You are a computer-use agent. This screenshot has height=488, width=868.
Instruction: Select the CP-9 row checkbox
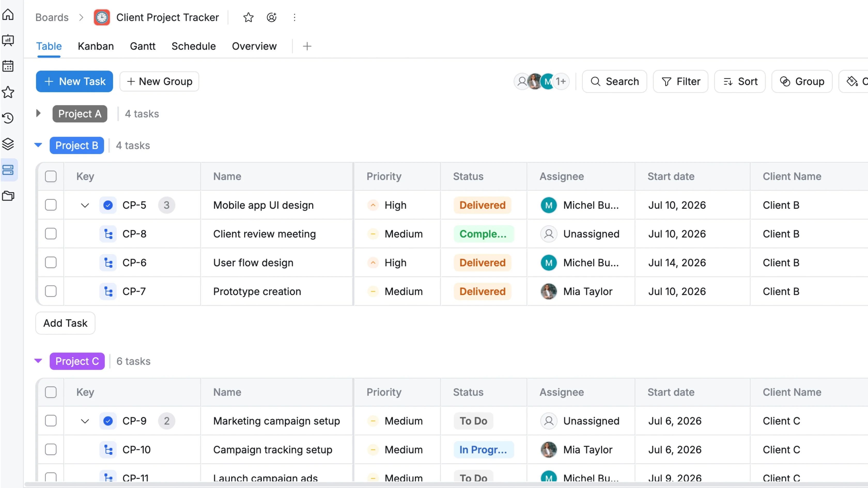(51, 421)
